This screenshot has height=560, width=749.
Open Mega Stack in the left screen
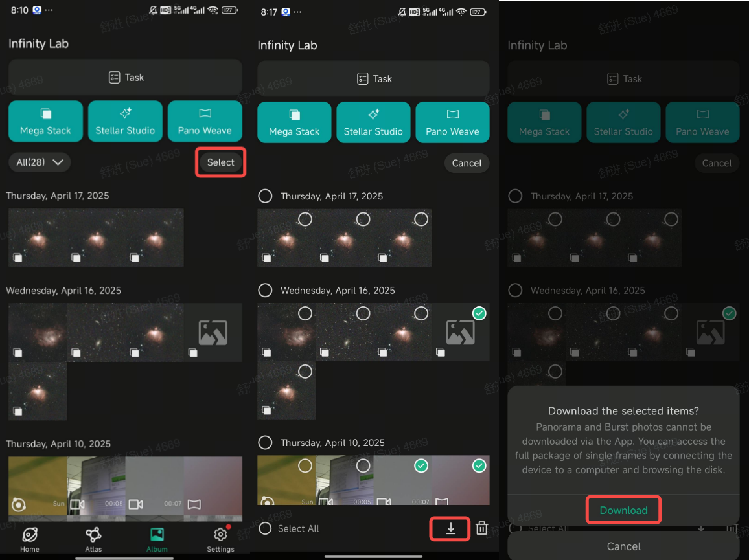pos(45,121)
